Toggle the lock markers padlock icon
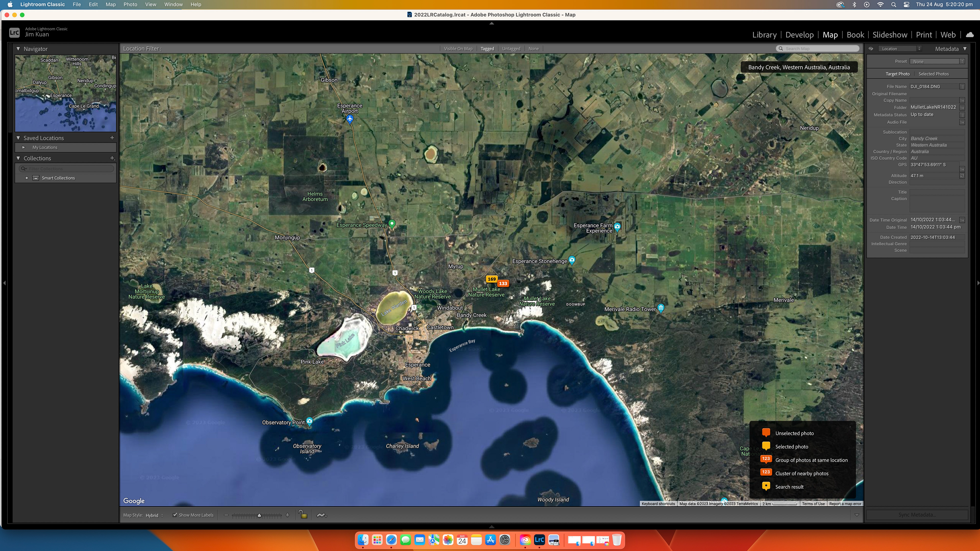The height and width of the screenshot is (551, 980). coord(303,515)
